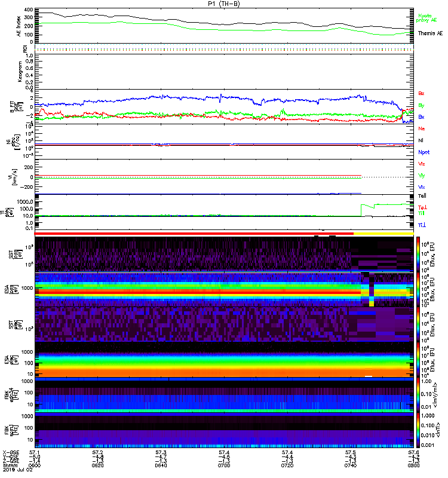
Task: Click the X-GSE value 57.1
Action: tap(35, 452)
